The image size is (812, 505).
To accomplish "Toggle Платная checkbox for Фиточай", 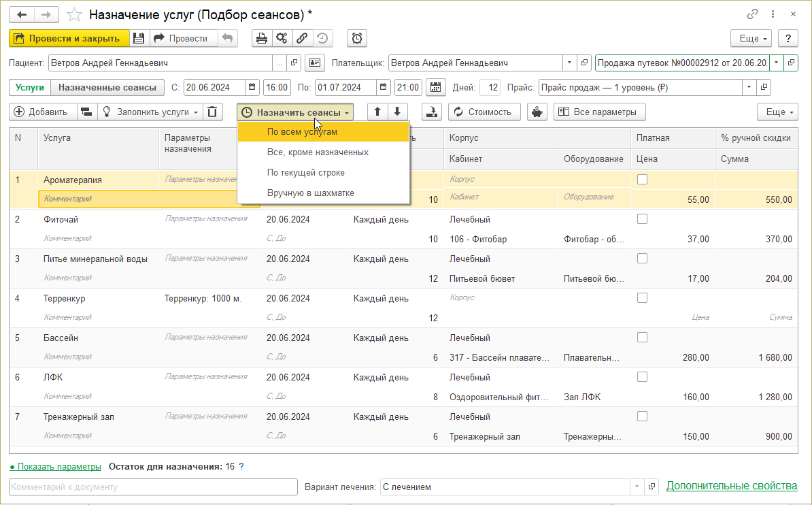I will [x=642, y=218].
